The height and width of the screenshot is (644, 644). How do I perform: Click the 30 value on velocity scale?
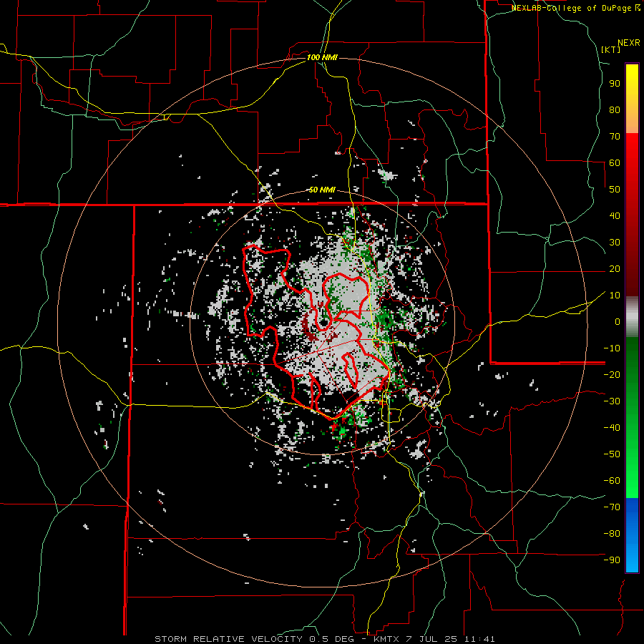615,243
